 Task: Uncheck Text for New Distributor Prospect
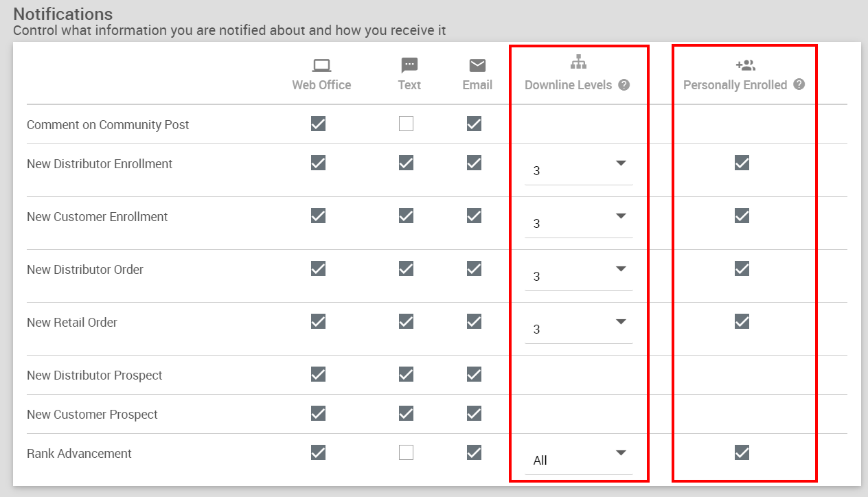point(407,374)
